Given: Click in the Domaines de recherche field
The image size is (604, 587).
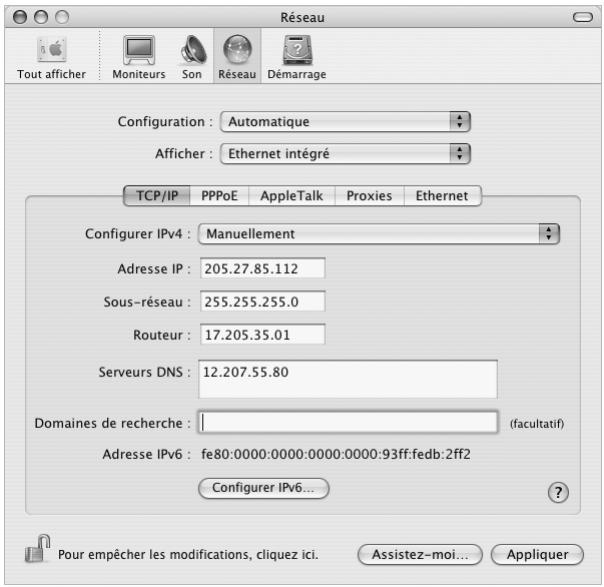Looking at the screenshot, I should (348, 423).
